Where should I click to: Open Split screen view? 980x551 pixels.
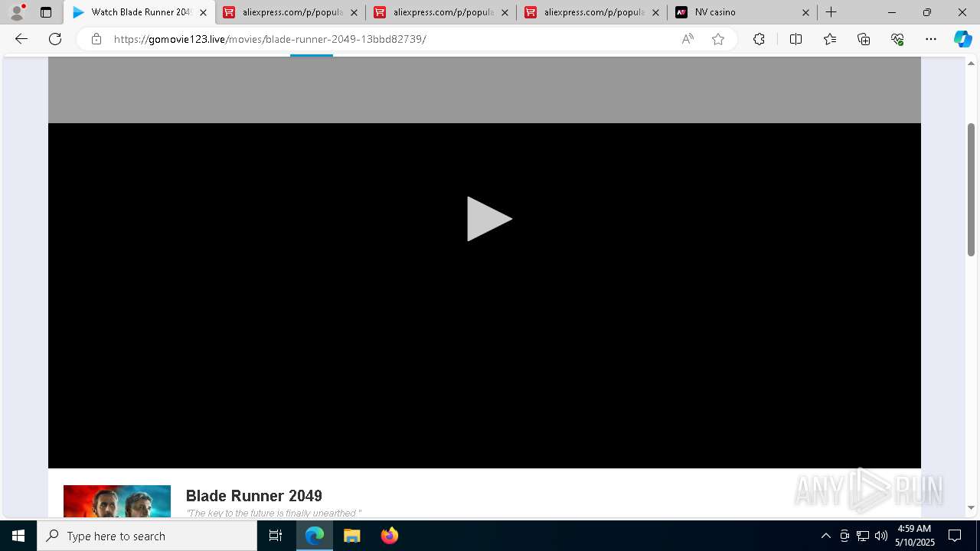coord(795,39)
